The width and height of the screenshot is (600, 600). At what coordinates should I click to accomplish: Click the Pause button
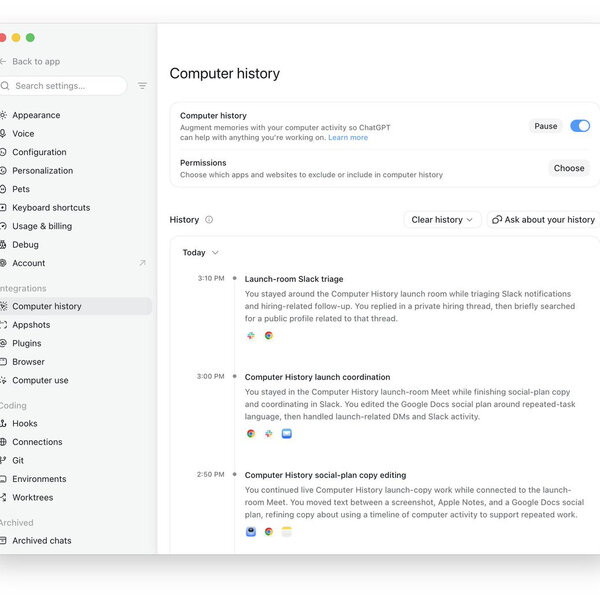[546, 126]
